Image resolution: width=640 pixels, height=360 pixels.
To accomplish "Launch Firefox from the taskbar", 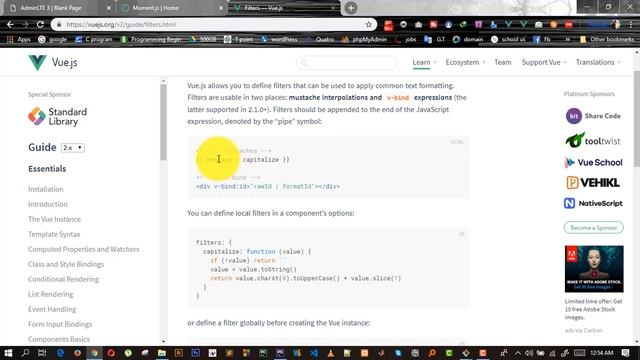I will tap(77, 353).
